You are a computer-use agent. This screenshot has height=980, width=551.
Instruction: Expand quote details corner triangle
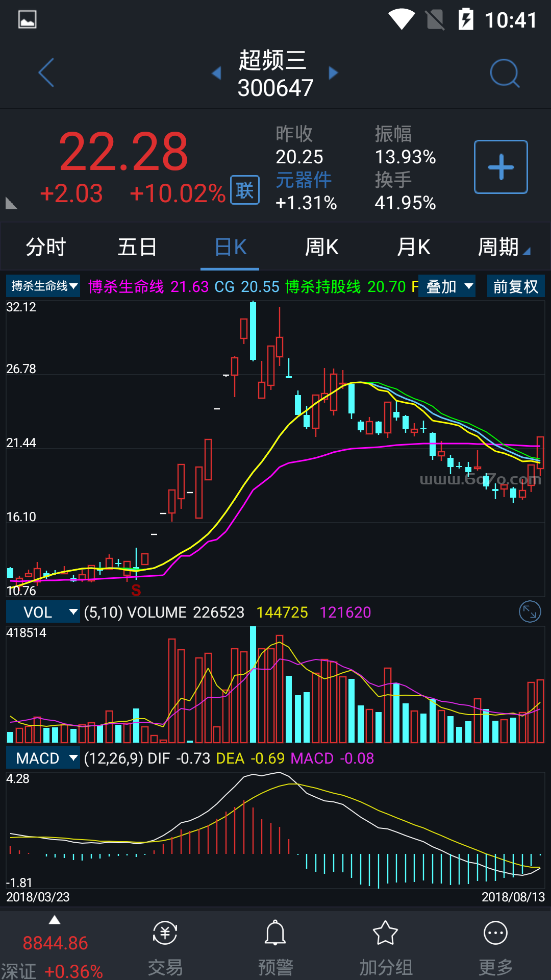(11, 203)
